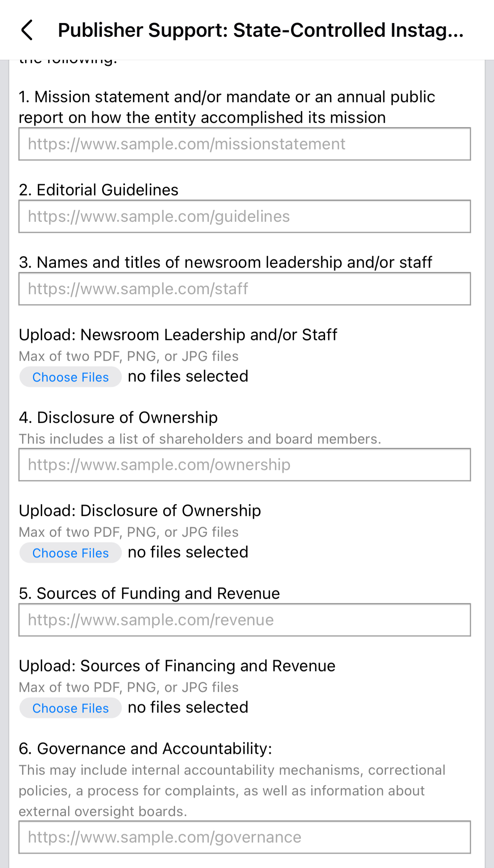Viewport: 494px width, 868px height.
Task: Click the ownership disclosure URL field
Action: pos(244,465)
